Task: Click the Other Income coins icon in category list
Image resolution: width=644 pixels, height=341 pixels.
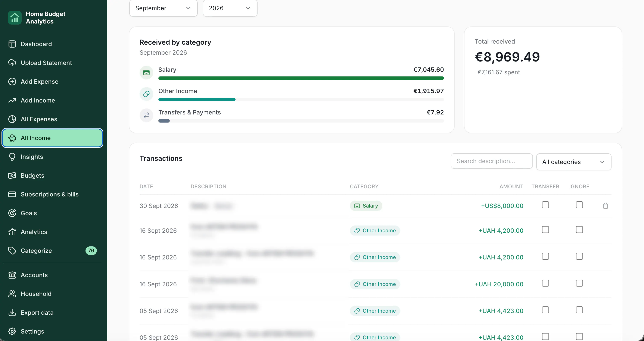Action: pyautogui.click(x=146, y=94)
